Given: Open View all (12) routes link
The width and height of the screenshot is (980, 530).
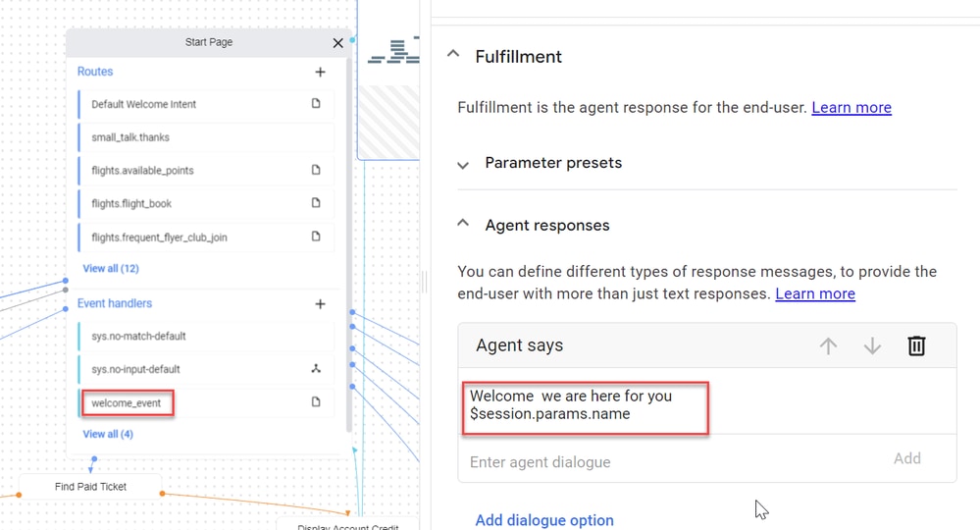Looking at the screenshot, I should (x=111, y=268).
